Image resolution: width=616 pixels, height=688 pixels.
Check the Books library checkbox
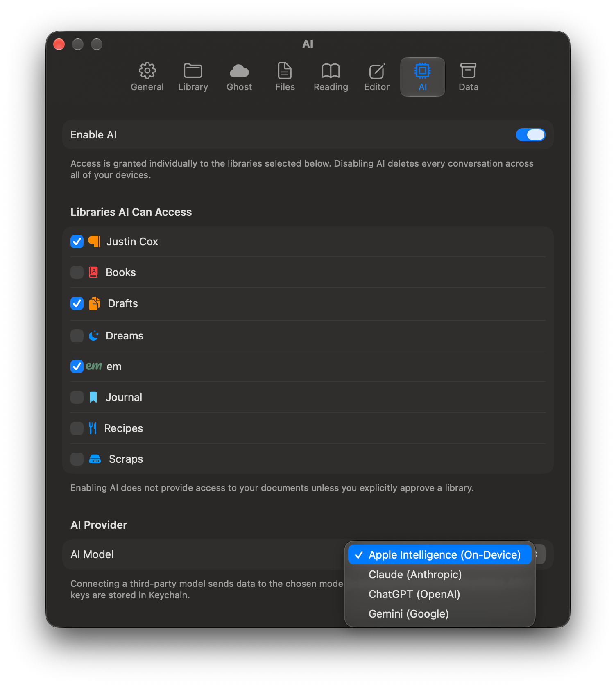tap(77, 272)
